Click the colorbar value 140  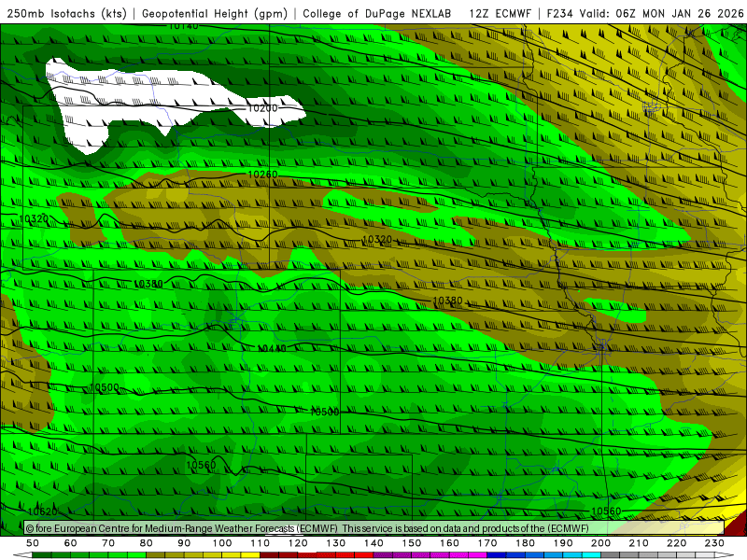click(x=373, y=543)
